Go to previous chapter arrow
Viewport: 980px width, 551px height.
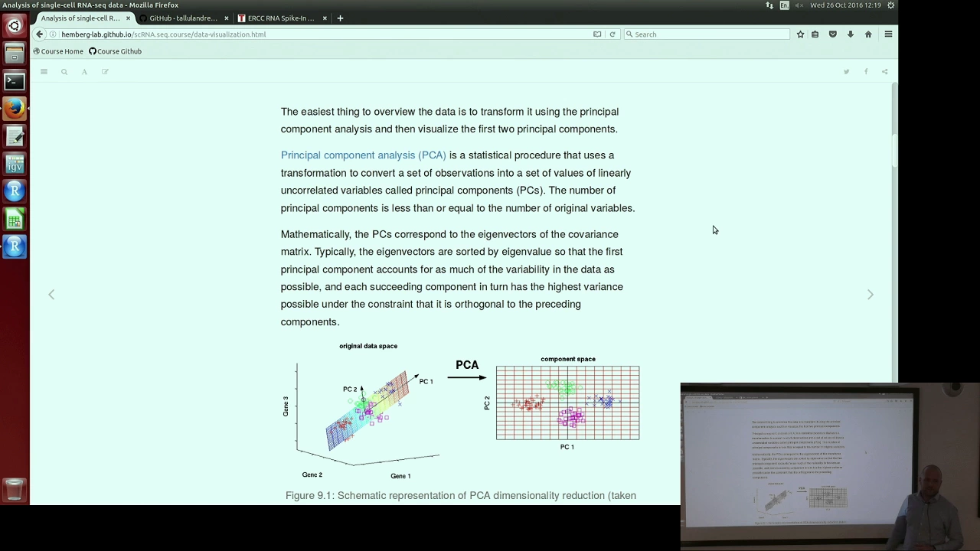pos(51,294)
